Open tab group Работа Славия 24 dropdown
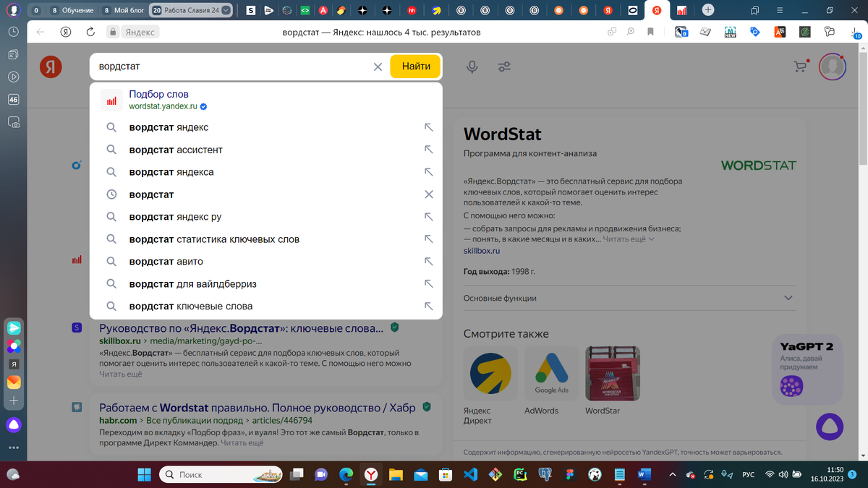This screenshot has height=488, width=868. pos(227,10)
